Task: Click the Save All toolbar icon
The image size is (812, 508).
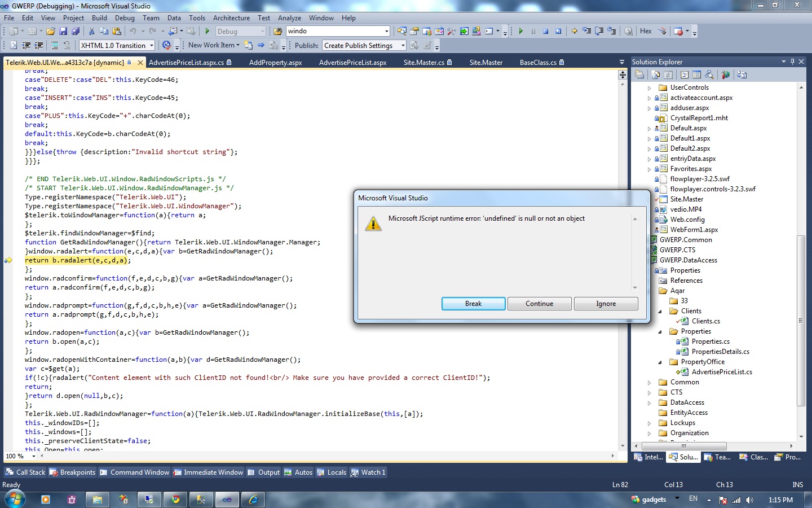Action: point(76,32)
